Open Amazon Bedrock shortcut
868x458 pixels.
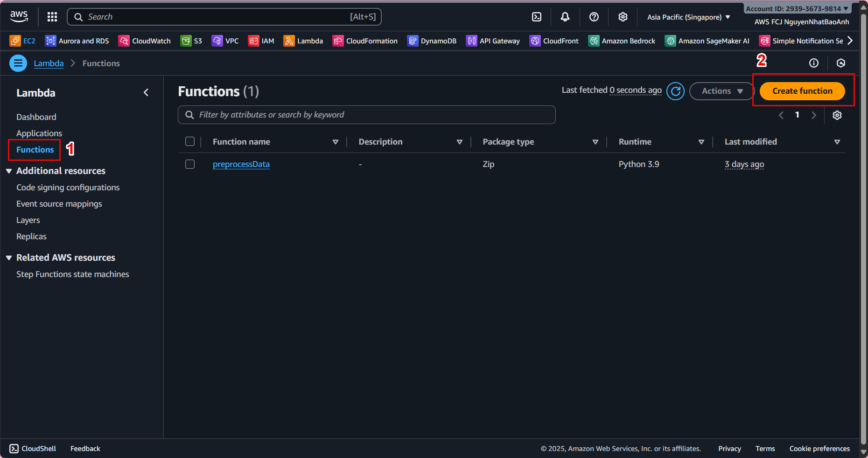[x=622, y=41]
